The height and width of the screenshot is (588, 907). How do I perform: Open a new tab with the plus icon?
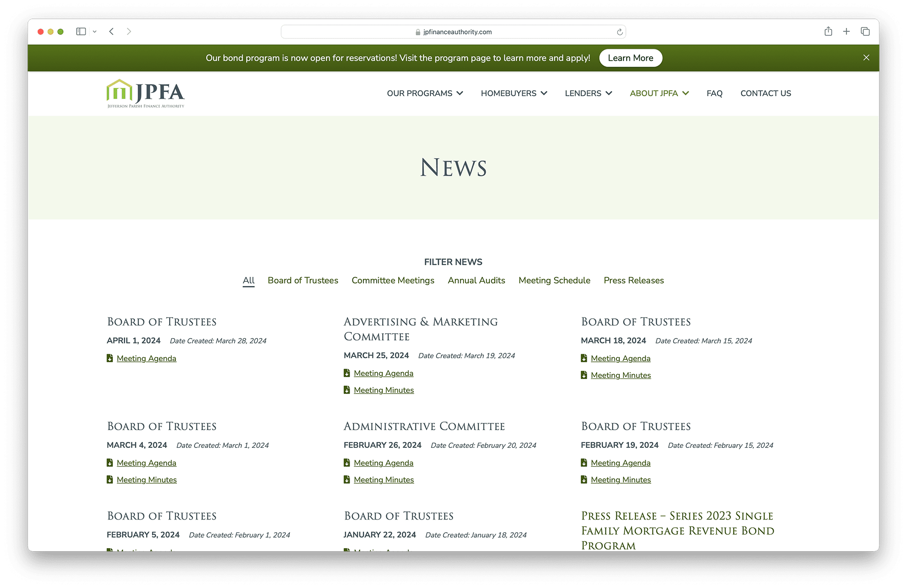click(x=846, y=31)
